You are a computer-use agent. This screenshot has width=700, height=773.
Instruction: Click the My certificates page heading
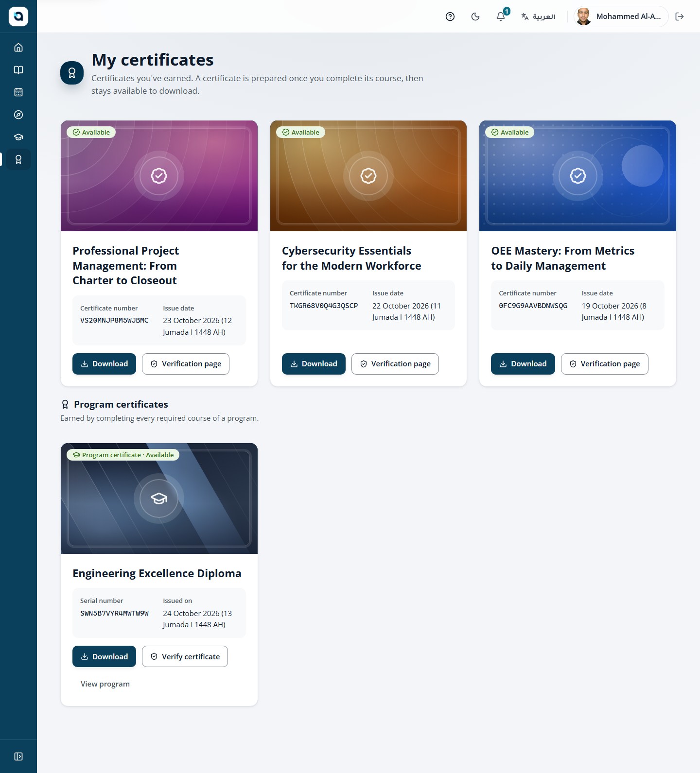[153, 60]
